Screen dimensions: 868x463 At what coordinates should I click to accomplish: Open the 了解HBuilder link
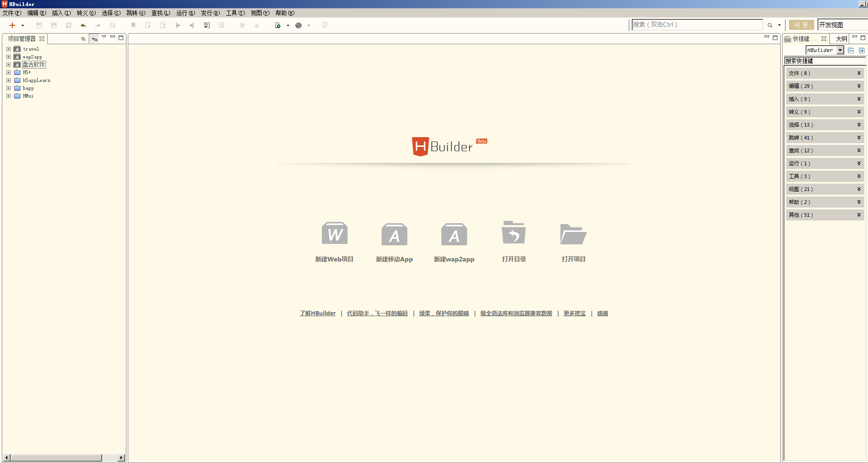coord(318,313)
